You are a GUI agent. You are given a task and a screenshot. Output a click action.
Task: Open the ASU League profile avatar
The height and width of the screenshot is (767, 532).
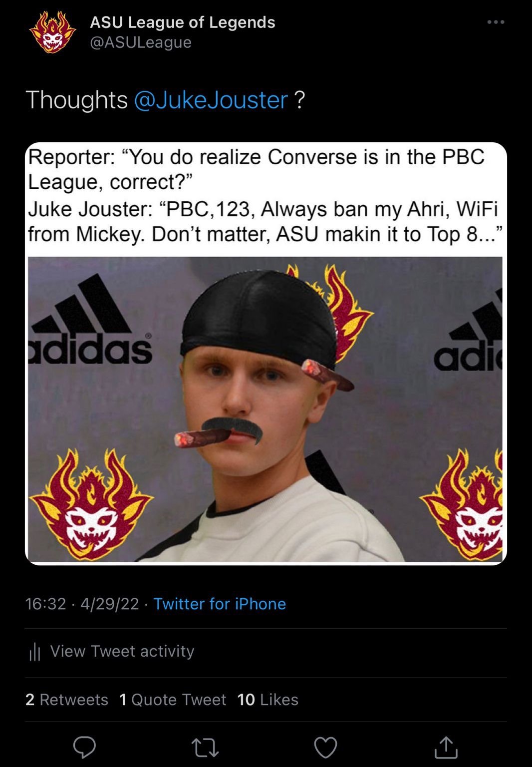coord(52,32)
